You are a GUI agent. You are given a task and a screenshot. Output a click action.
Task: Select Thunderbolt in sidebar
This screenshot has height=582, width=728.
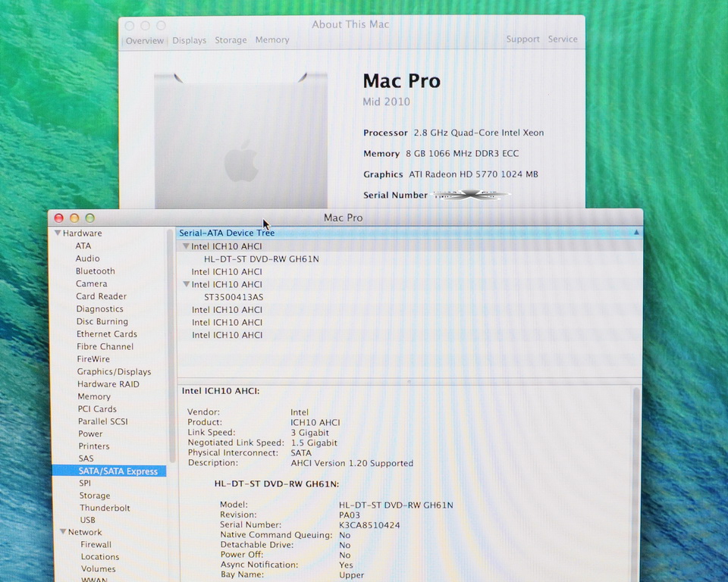point(105,508)
